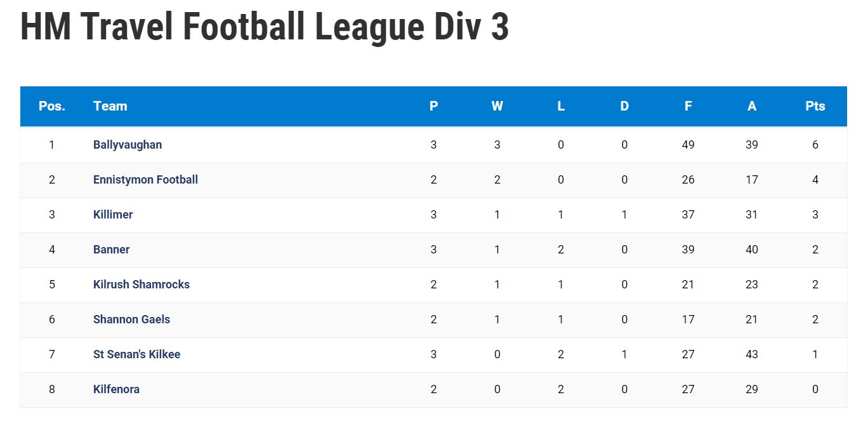Viewport: 868px width, 430px height.
Task: Click the F column header
Action: click(688, 106)
